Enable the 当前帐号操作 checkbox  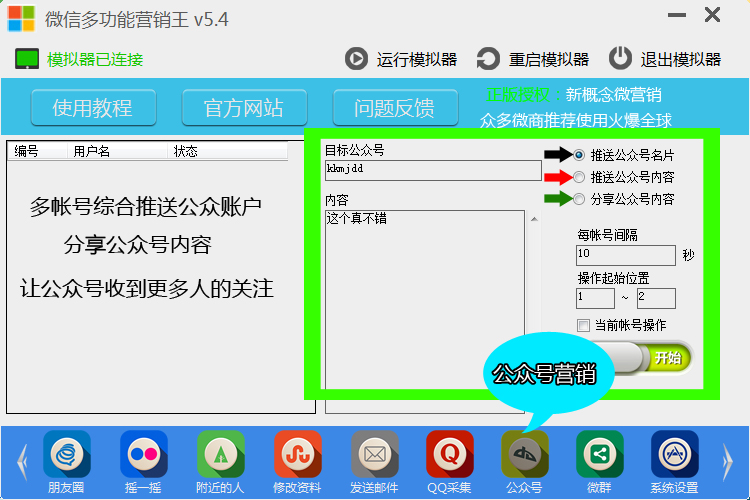[x=583, y=325]
